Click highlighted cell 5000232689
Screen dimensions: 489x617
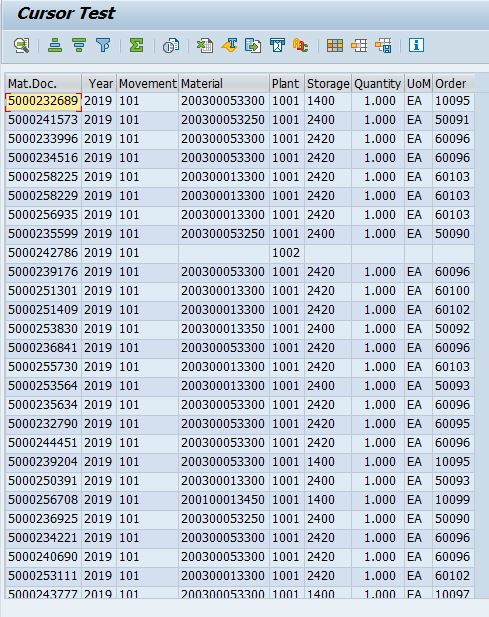(x=43, y=102)
